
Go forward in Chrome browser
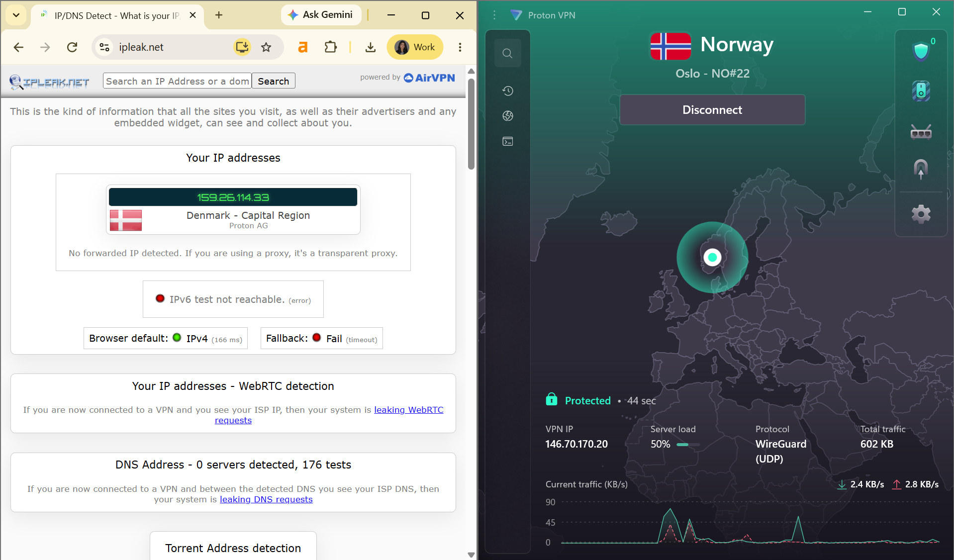click(45, 47)
